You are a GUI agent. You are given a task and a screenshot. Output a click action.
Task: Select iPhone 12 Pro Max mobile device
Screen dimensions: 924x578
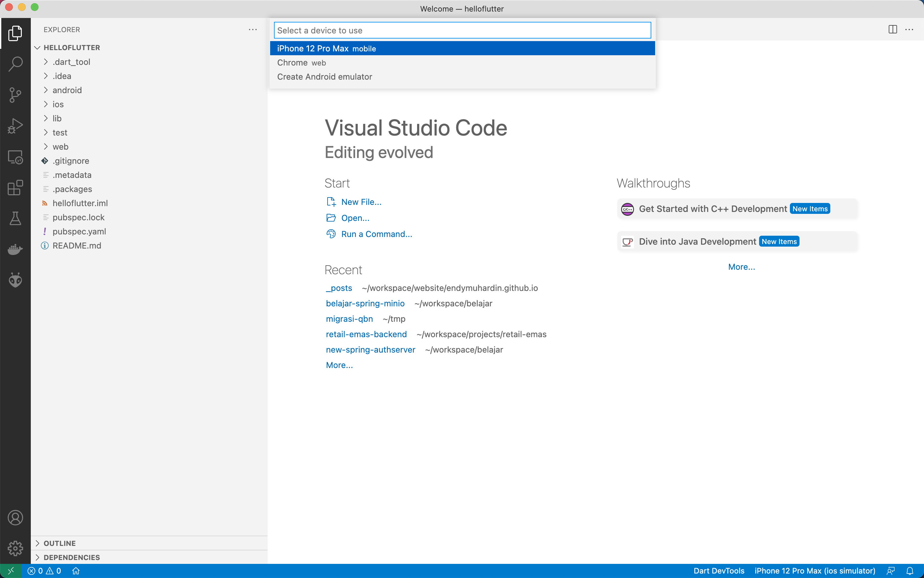click(x=462, y=48)
